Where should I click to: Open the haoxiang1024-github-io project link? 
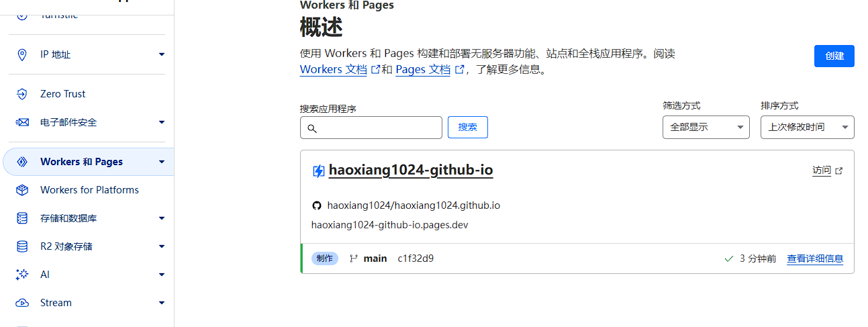(x=411, y=171)
